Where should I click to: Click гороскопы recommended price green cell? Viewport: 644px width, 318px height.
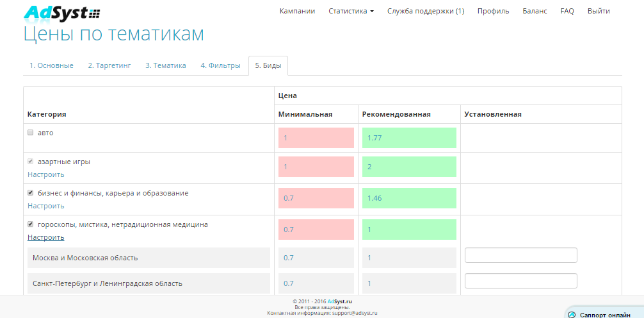(x=409, y=230)
